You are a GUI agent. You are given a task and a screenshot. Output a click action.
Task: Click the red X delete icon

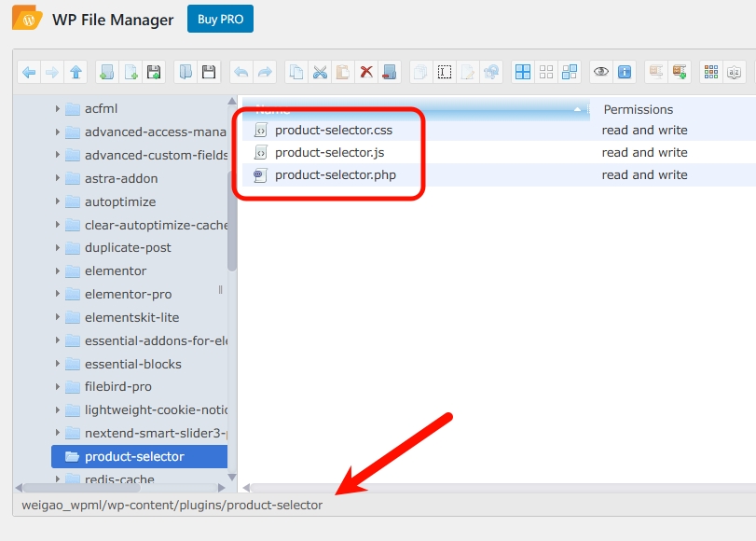pyautogui.click(x=366, y=73)
